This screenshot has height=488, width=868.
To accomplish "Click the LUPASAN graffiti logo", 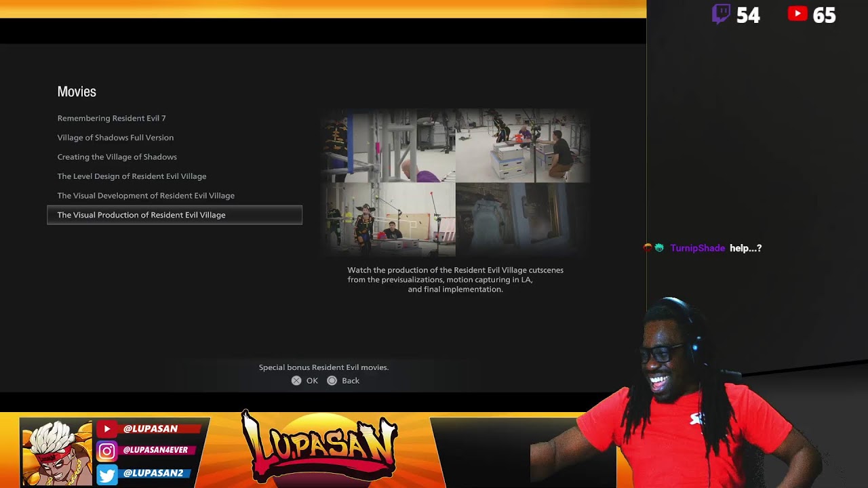I will 319,447.
